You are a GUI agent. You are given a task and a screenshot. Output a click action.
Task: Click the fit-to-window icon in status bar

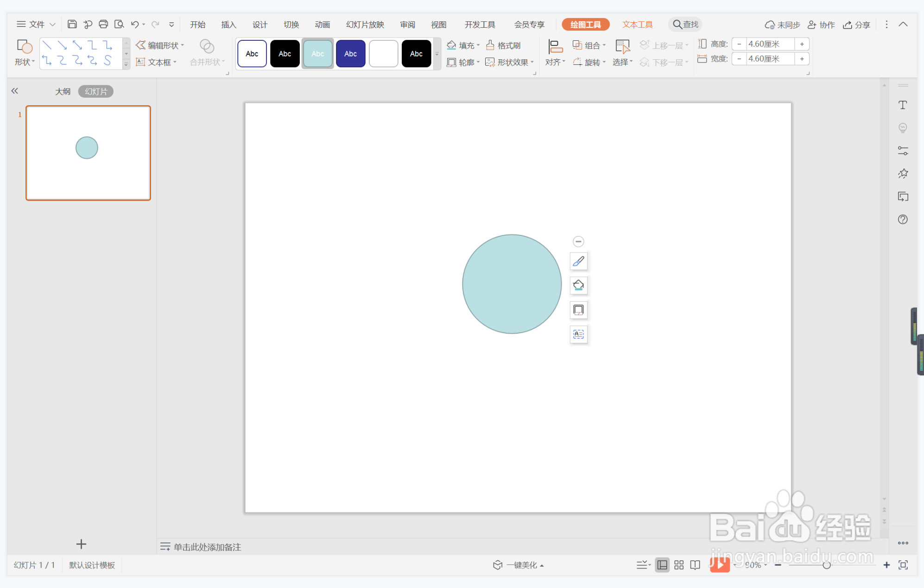(903, 565)
